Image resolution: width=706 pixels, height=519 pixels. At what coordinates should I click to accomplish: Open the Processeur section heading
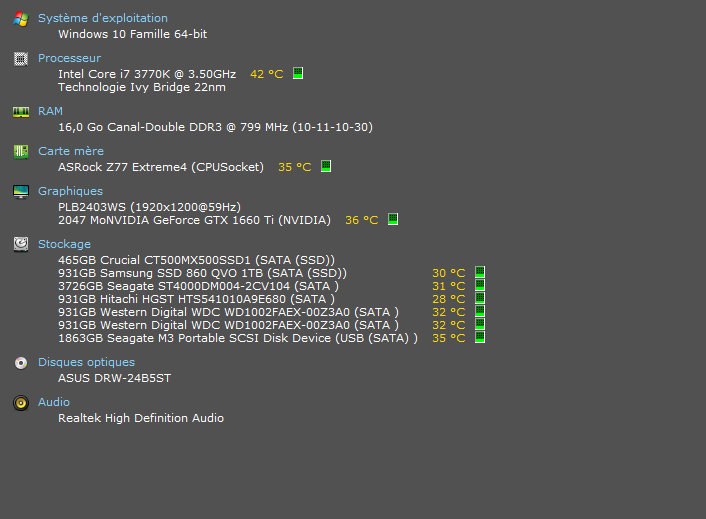click(x=69, y=58)
